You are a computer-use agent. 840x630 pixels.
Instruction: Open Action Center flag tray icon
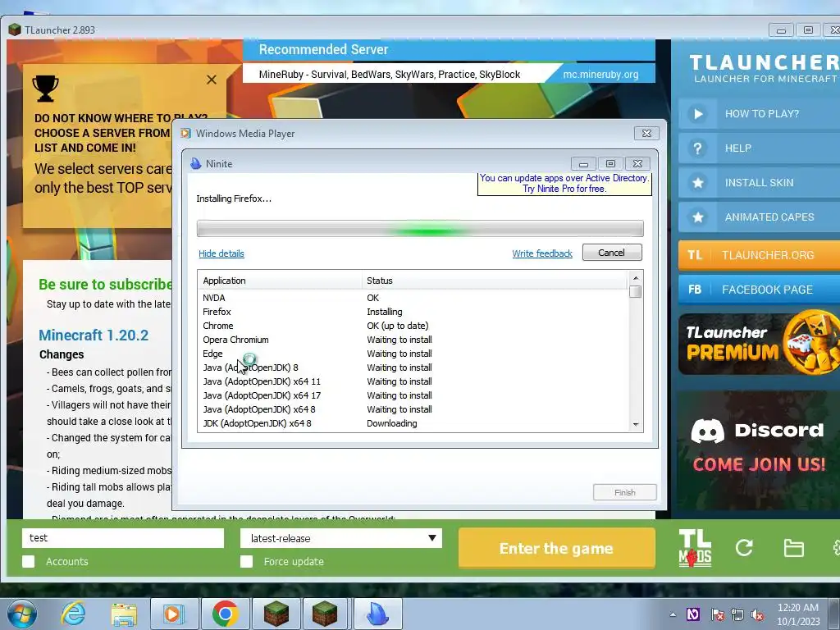tap(717, 614)
